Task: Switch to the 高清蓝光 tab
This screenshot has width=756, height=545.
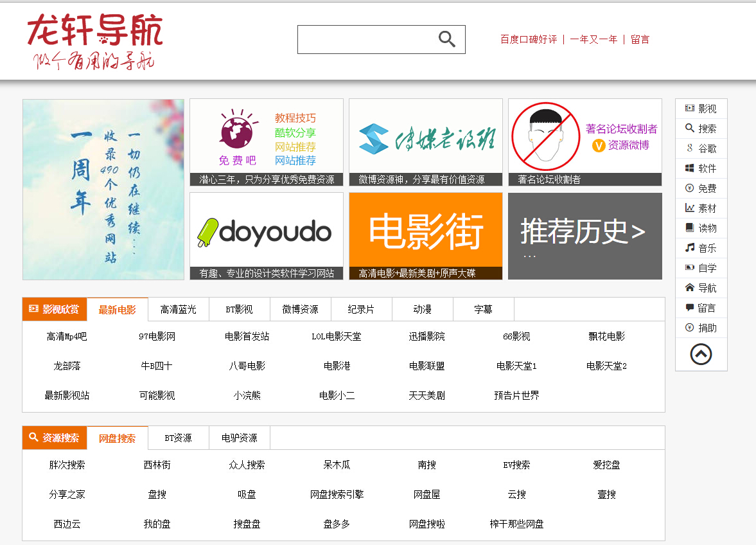Action: (x=178, y=309)
